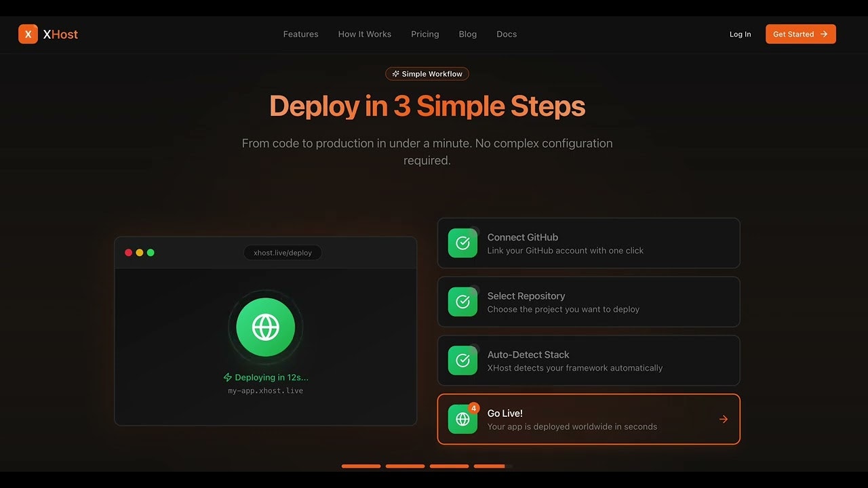Image resolution: width=868 pixels, height=488 pixels.
Task: Click the Go Live! globe icon
Action: click(x=462, y=419)
